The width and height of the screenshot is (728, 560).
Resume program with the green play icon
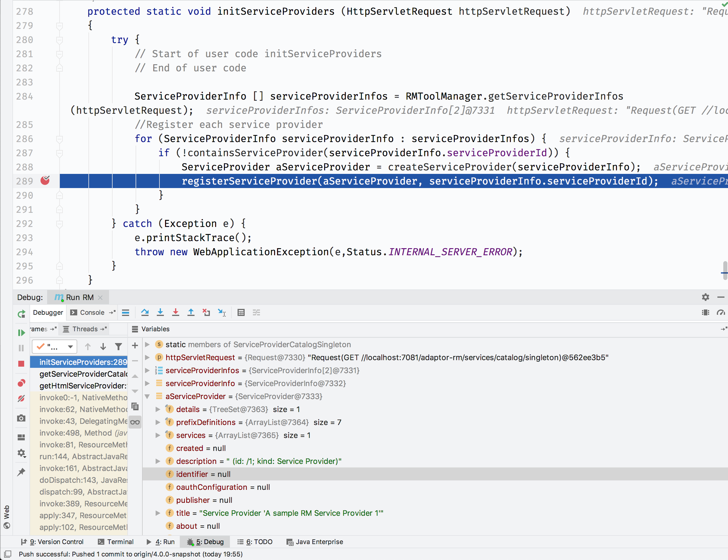point(21,333)
